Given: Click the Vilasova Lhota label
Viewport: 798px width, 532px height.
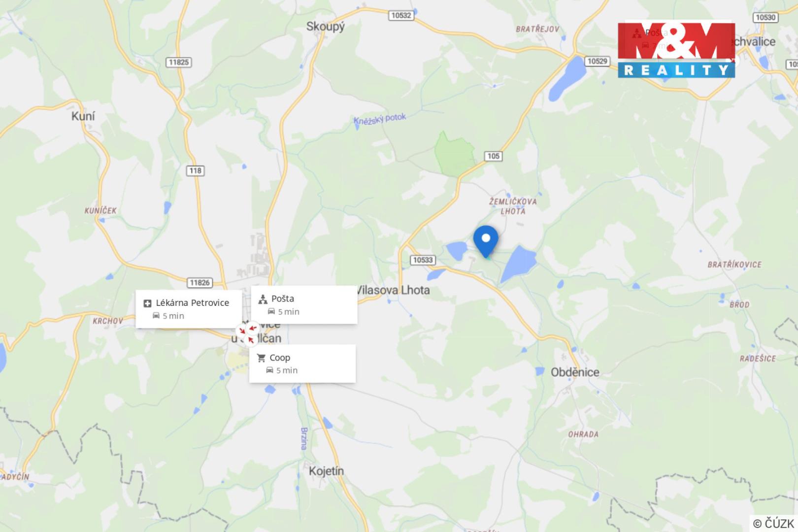Looking at the screenshot, I should (x=394, y=290).
